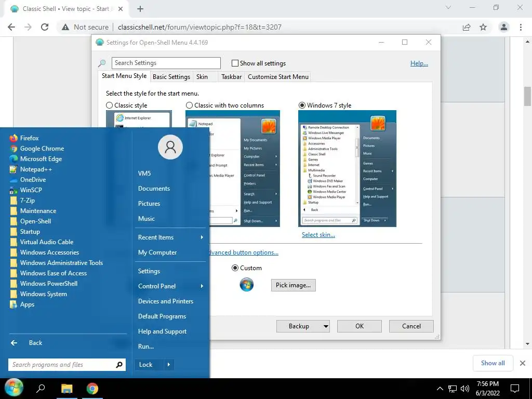Select the Start Menu Style tab
Image resolution: width=532 pixels, height=399 pixels.
click(x=124, y=76)
